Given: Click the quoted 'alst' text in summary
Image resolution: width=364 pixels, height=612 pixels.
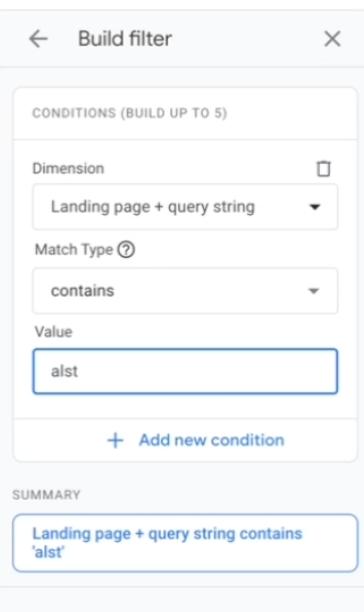Looking at the screenshot, I should pyautogui.click(x=48, y=553).
